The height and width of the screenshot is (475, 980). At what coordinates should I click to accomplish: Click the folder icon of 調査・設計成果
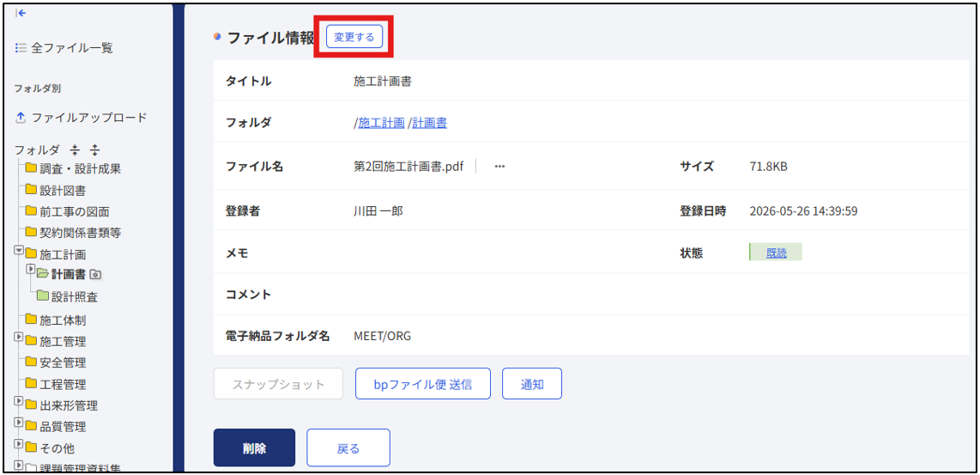pyautogui.click(x=31, y=167)
